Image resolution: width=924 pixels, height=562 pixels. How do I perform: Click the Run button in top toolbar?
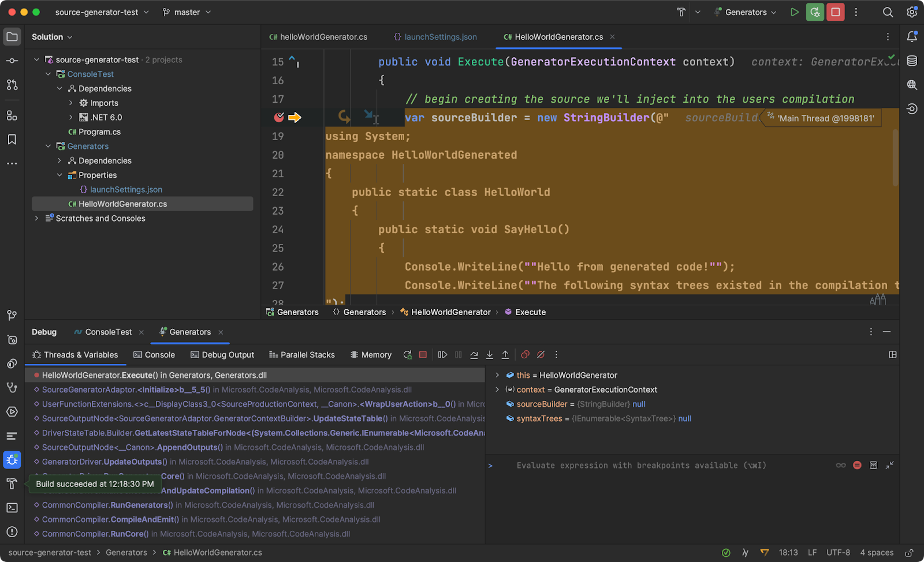pos(795,12)
